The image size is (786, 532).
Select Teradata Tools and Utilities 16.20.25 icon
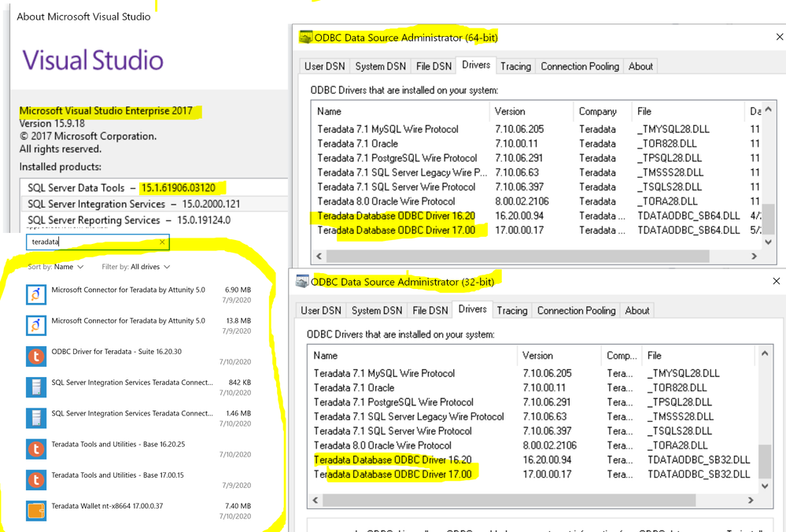(x=35, y=449)
